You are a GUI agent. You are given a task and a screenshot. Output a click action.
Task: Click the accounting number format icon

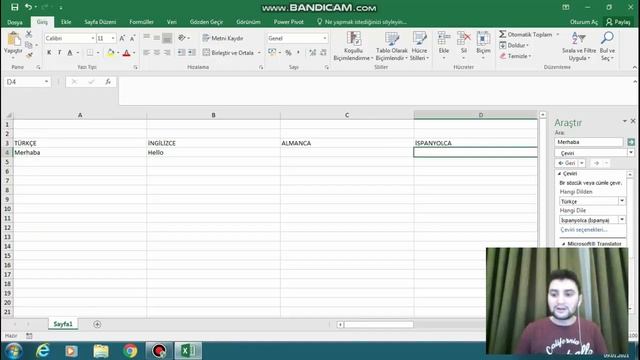(x=272, y=52)
